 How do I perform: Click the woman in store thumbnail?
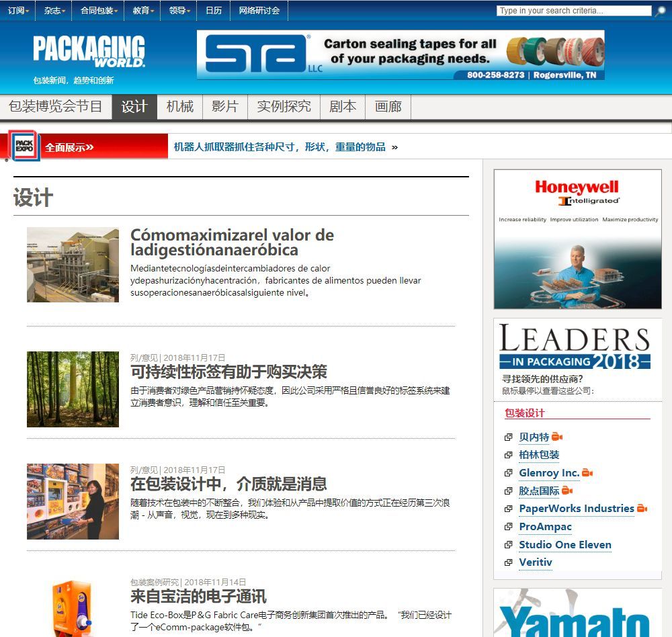pyautogui.click(x=73, y=501)
